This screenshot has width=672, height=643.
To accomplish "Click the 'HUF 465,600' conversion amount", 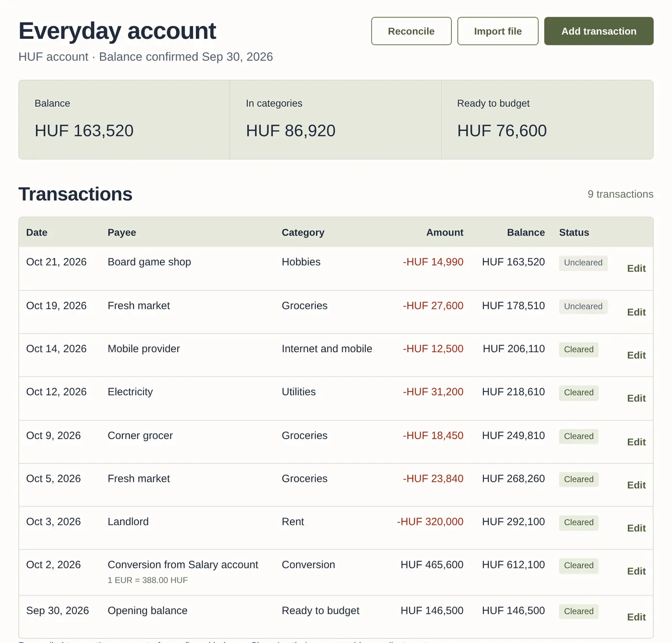I will pyautogui.click(x=432, y=565).
